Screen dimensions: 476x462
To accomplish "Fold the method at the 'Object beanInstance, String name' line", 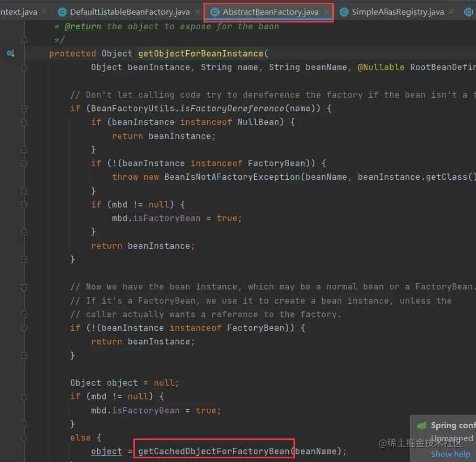I will pos(24,67).
